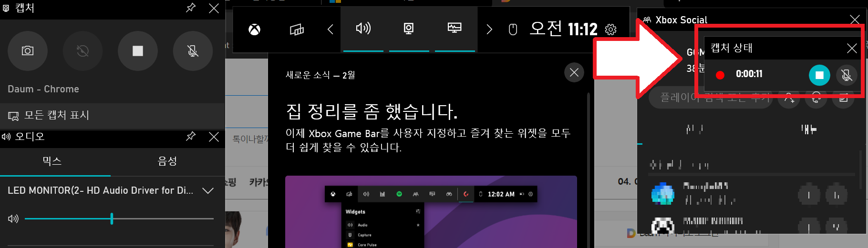Show next widgets with right chevron

[x=489, y=30]
